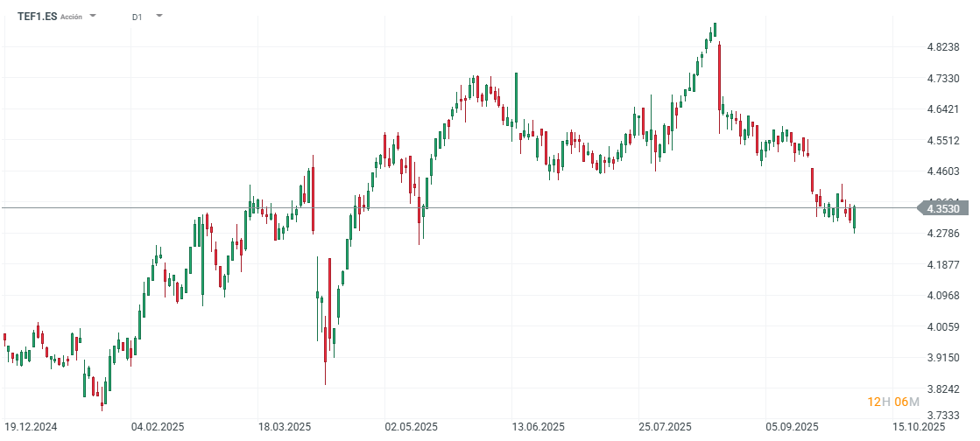This screenshot has width=980, height=441.
Task: Click the Acción instrument type label
Action: coord(72,17)
